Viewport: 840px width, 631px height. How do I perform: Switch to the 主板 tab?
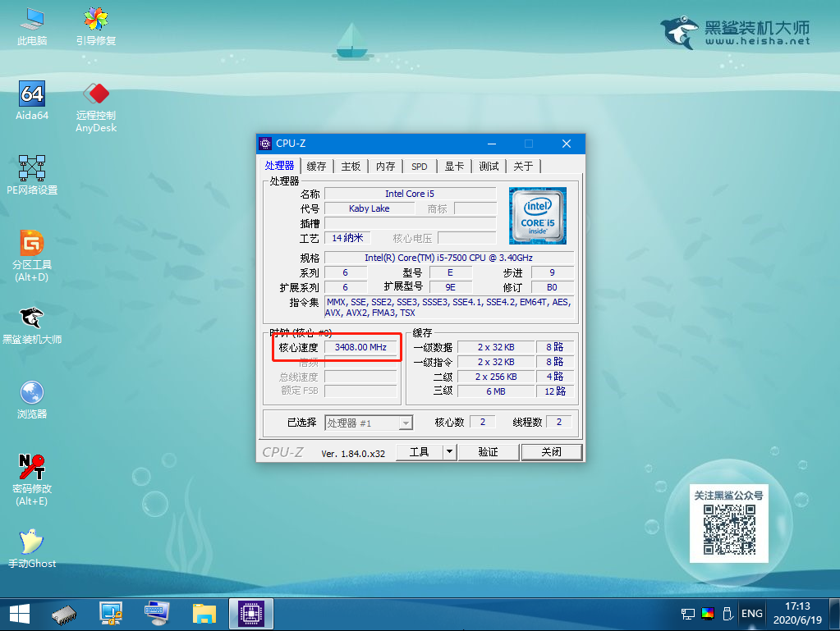click(351, 167)
